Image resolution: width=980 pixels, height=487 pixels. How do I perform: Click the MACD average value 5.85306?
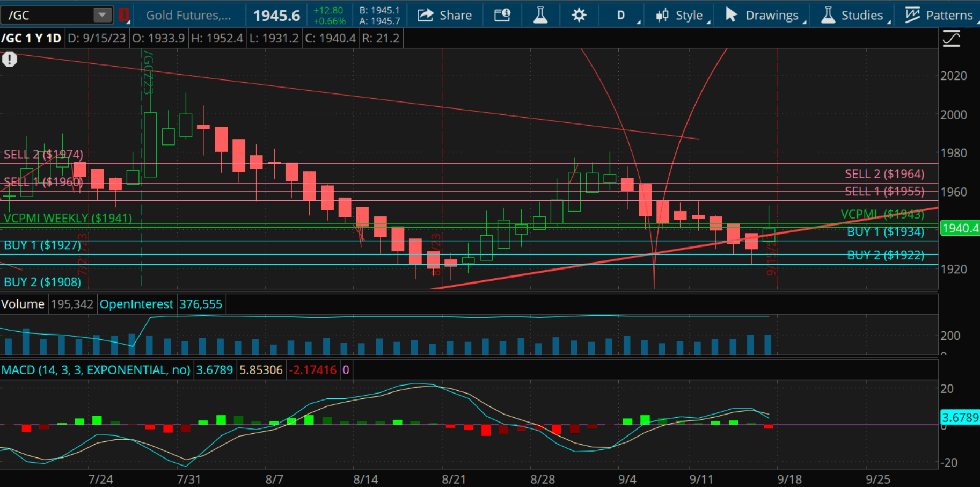tap(261, 370)
